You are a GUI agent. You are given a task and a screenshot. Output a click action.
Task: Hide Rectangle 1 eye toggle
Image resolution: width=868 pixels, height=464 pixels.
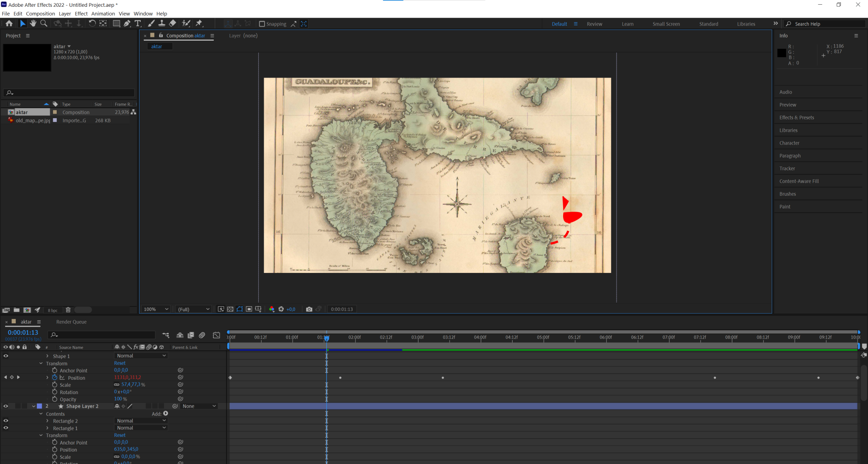click(6, 428)
